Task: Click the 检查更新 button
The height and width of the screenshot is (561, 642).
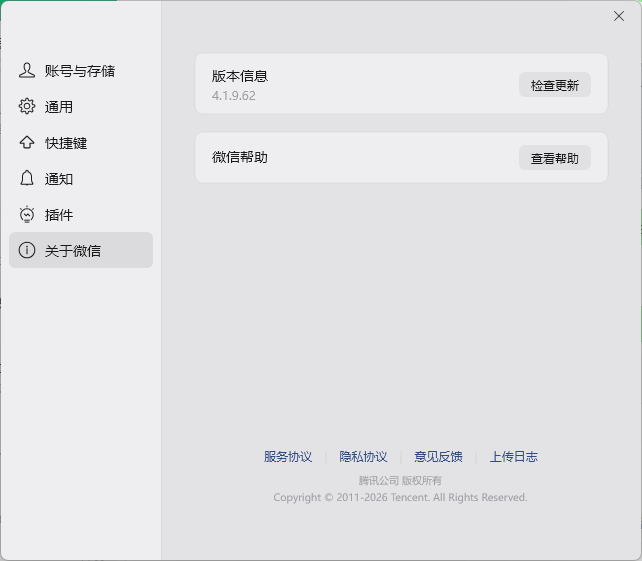Action: (555, 85)
